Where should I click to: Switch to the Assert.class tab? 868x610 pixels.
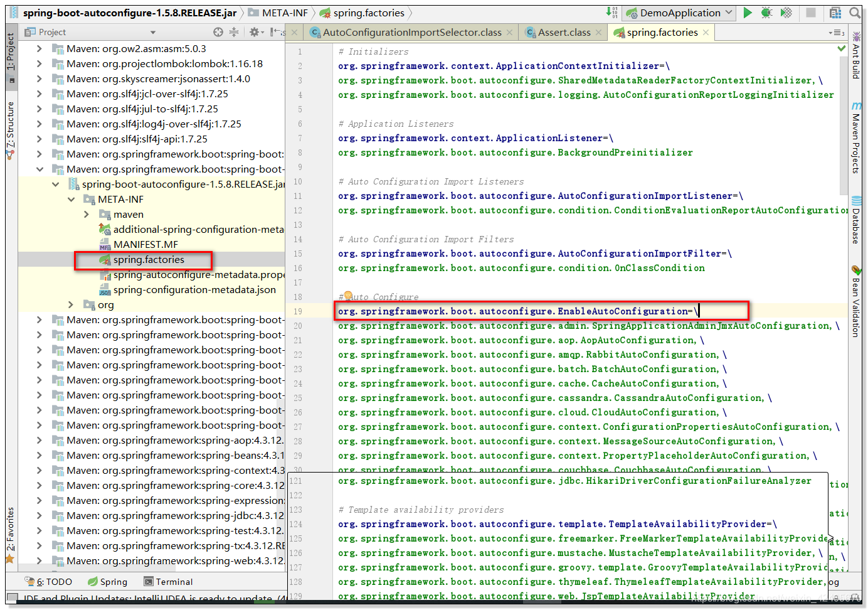click(564, 33)
